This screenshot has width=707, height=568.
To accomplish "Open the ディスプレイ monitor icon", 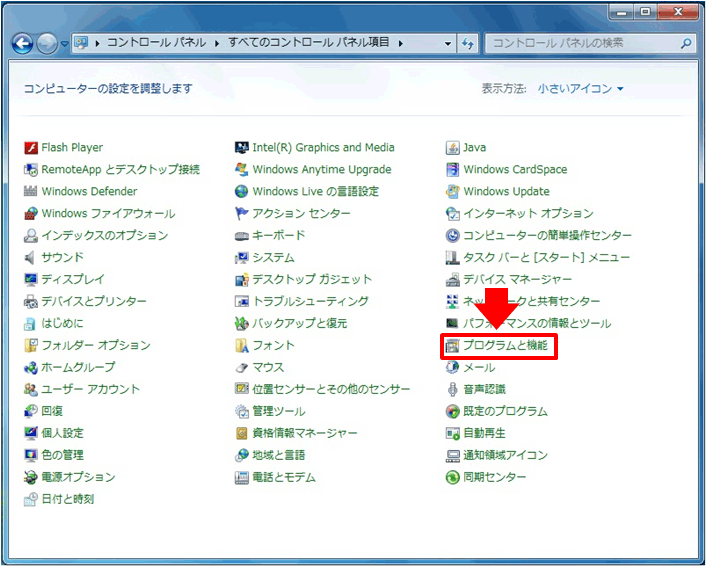I will click(x=31, y=279).
